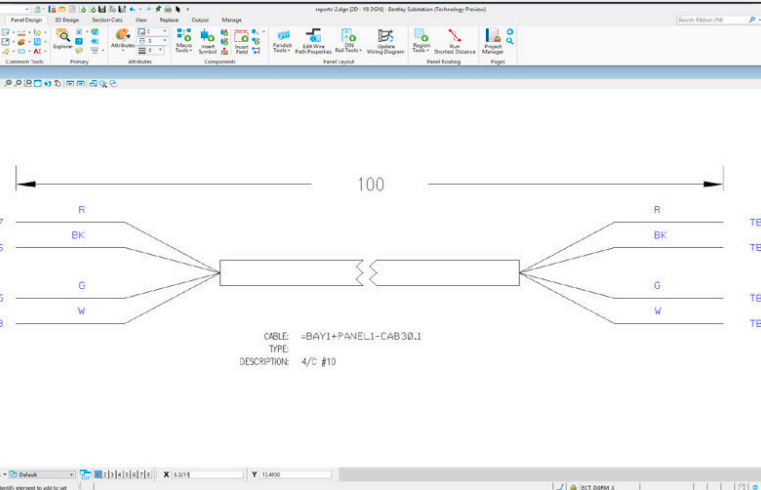Open the active color dropdown in Attributes
Image resolution: width=761 pixels, height=490 pixels.
(x=153, y=32)
